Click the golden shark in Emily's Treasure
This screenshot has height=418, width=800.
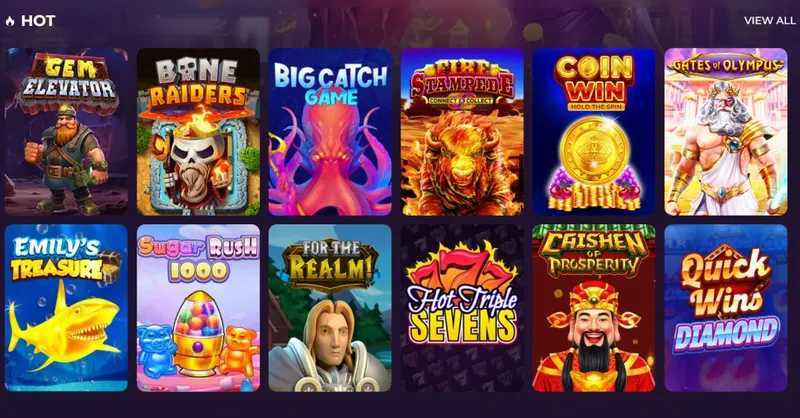64,329
